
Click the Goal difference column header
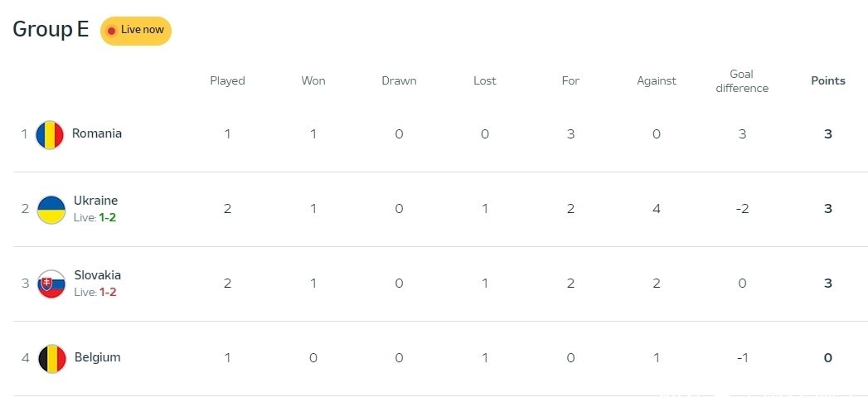pyautogui.click(x=741, y=81)
